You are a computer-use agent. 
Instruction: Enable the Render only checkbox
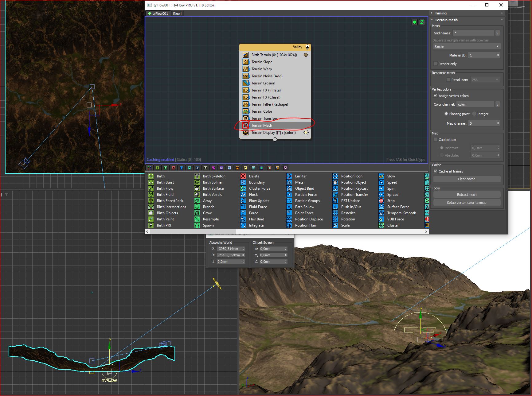click(x=436, y=64)
